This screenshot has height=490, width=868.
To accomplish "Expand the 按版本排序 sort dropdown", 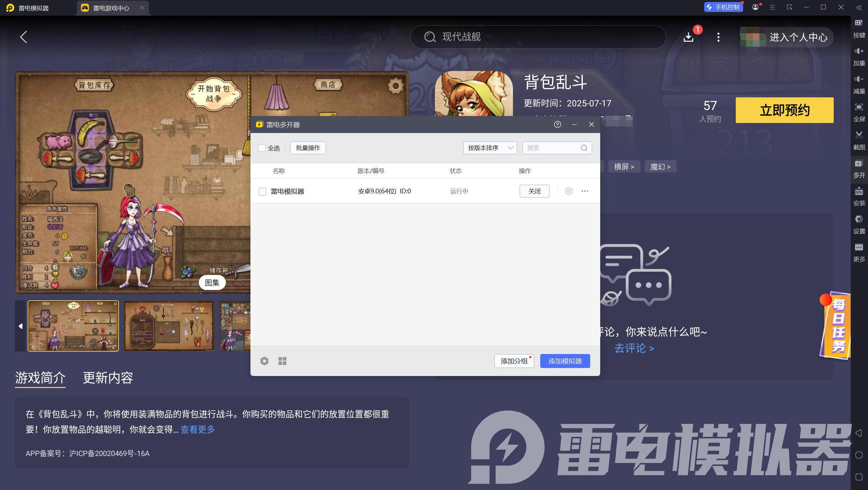I will [x=490, y=148].
